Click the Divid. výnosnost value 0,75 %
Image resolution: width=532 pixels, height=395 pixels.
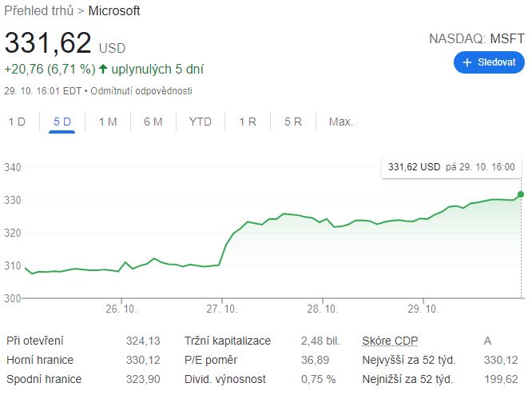tap(318, 379)
